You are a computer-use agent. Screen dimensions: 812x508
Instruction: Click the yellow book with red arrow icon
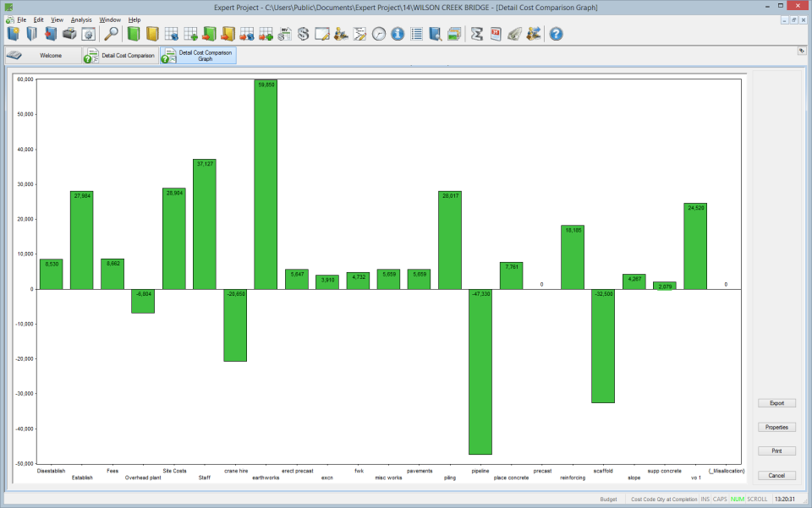228,34
